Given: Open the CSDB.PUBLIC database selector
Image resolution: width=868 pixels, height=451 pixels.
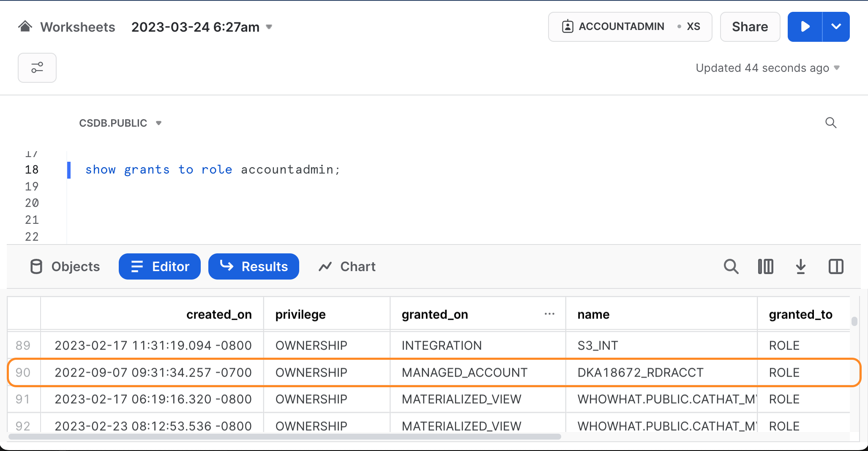Looking at the screenshot, I should pyautogui.click(x=120, y=123).
